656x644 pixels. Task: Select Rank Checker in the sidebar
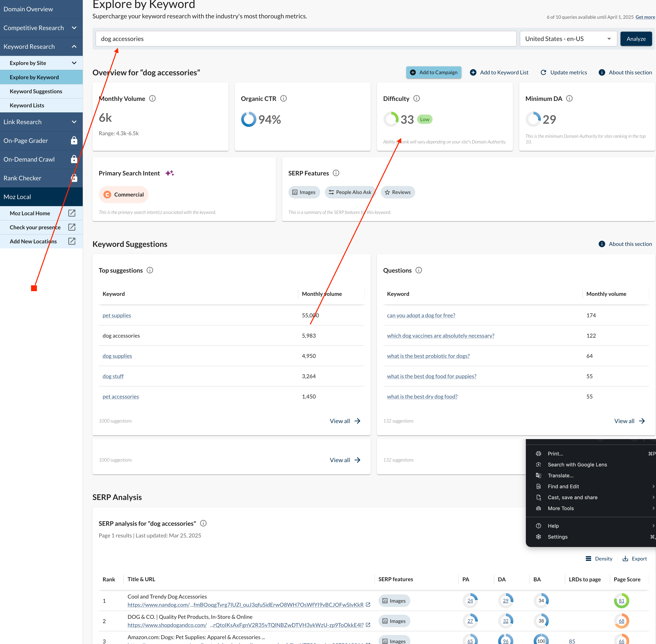(x=41, y=178)
